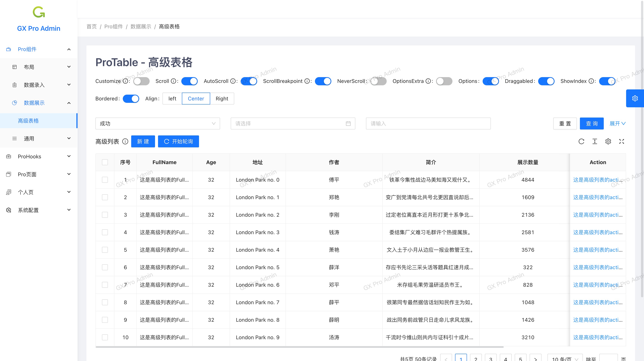Viewport: 644px width, 361px height.
Task: Click 布局 layout sidebar icon
Action: [15, 67]
